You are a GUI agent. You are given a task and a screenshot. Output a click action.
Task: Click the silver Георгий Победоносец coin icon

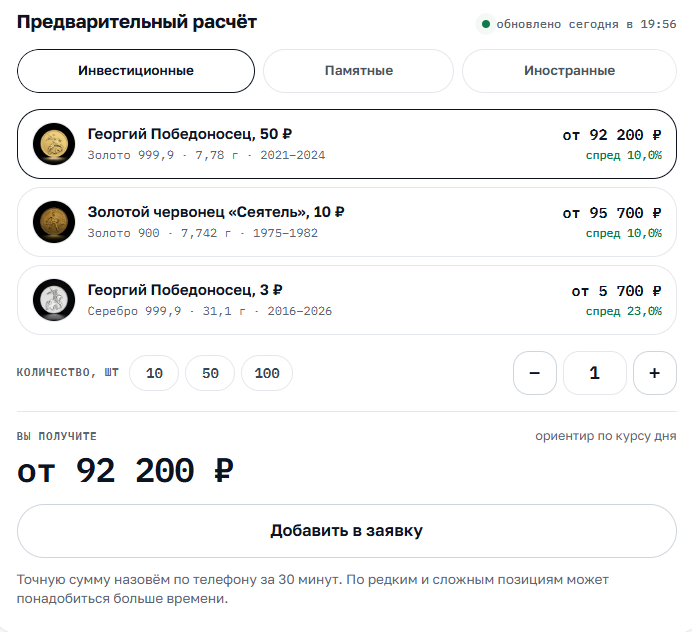coord(54,300)
